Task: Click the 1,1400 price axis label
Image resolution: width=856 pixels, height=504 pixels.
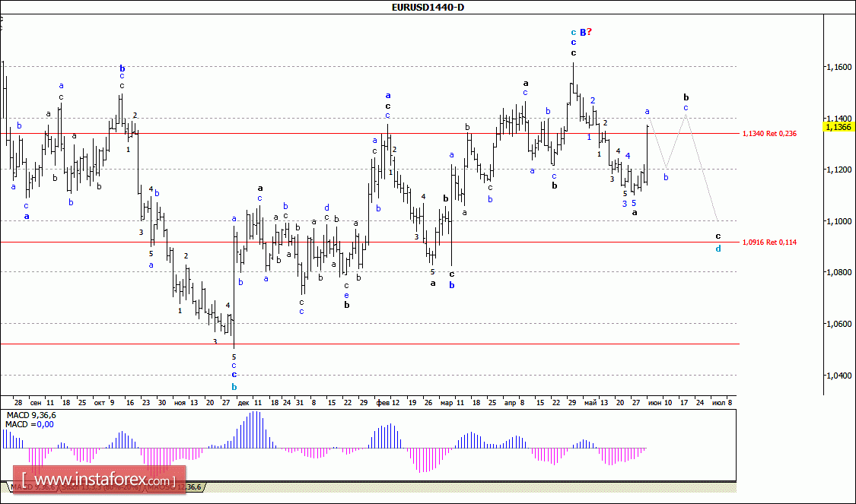Action: (x=838, y=119)
